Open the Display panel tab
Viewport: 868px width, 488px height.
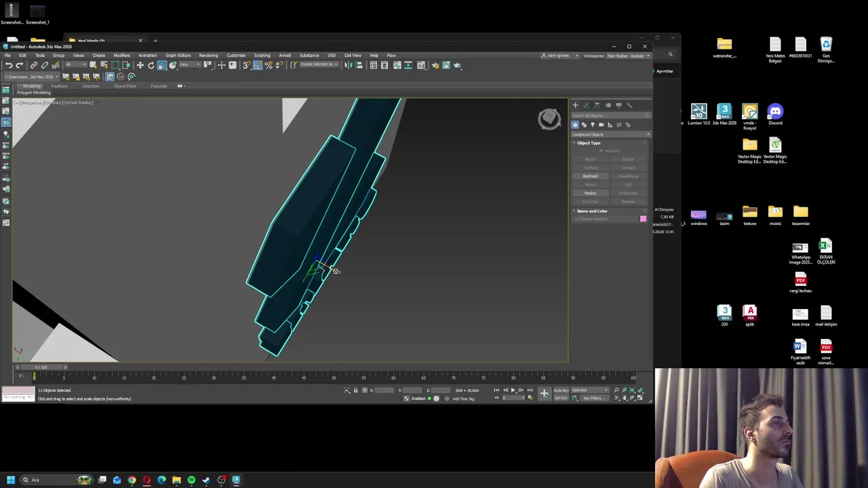618,105
